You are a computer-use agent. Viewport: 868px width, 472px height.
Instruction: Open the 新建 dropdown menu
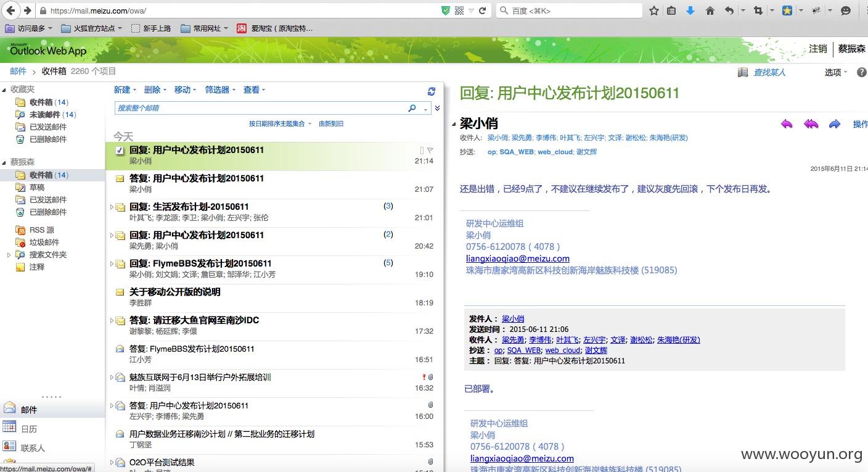click(x=125, y=90)
